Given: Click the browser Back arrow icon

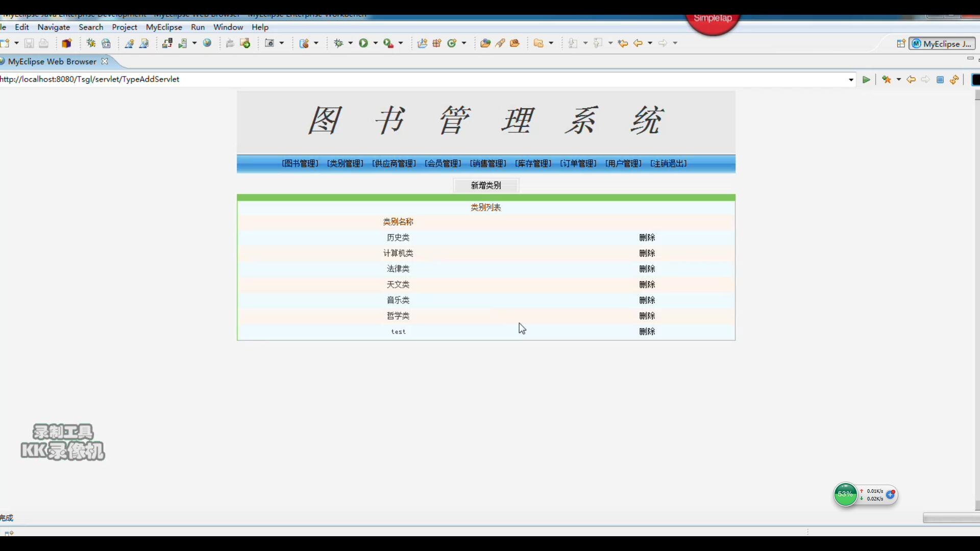Looking at the screenshot, I should pos(911,80).
